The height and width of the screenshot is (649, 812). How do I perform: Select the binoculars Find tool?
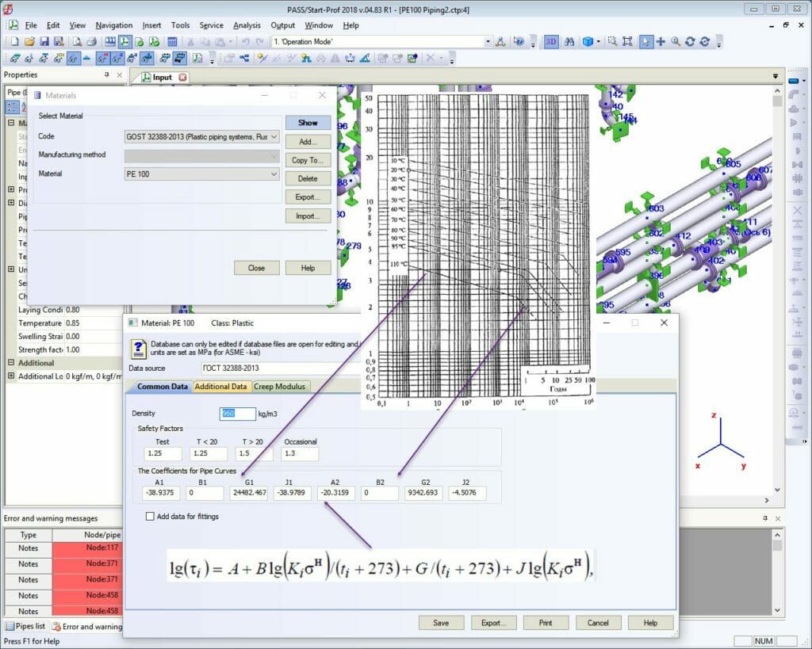569,41
